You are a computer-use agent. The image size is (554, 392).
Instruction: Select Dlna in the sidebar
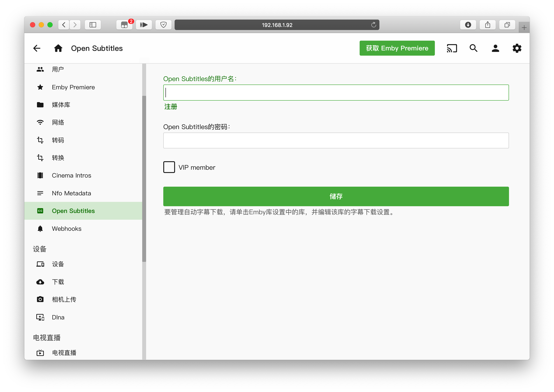(x=83, y=317)
